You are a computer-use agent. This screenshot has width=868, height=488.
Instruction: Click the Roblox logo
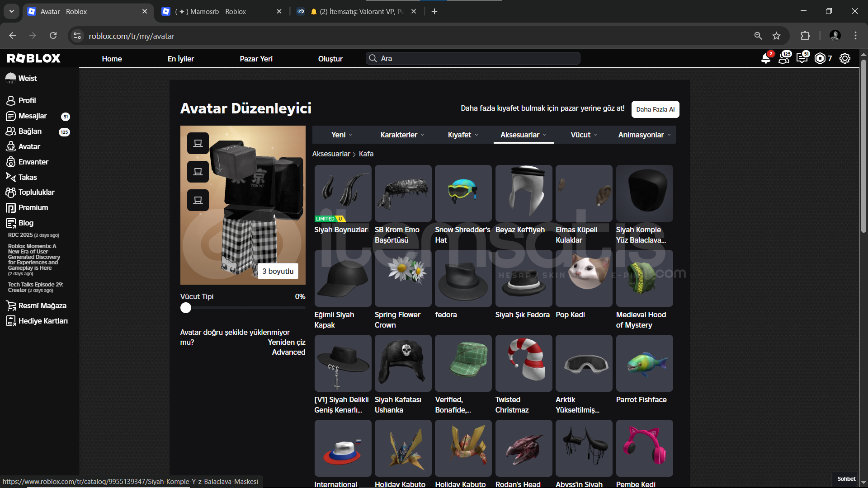pos(34,58)
